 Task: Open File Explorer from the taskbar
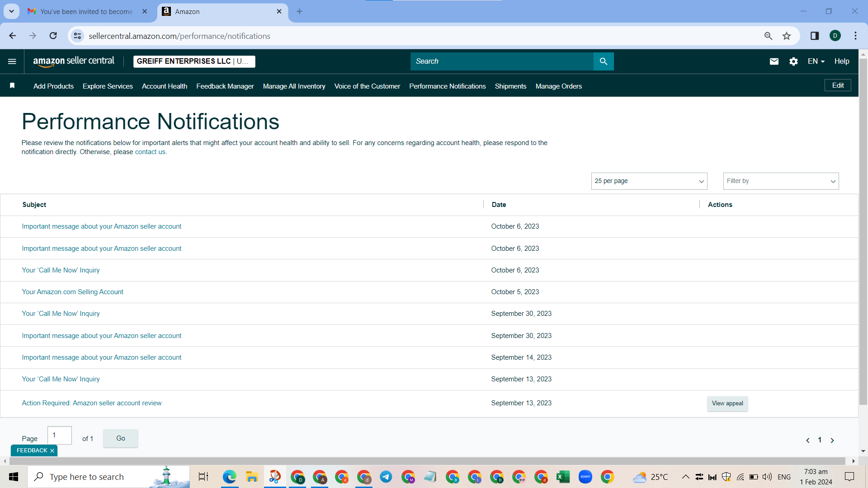point(252,477)
